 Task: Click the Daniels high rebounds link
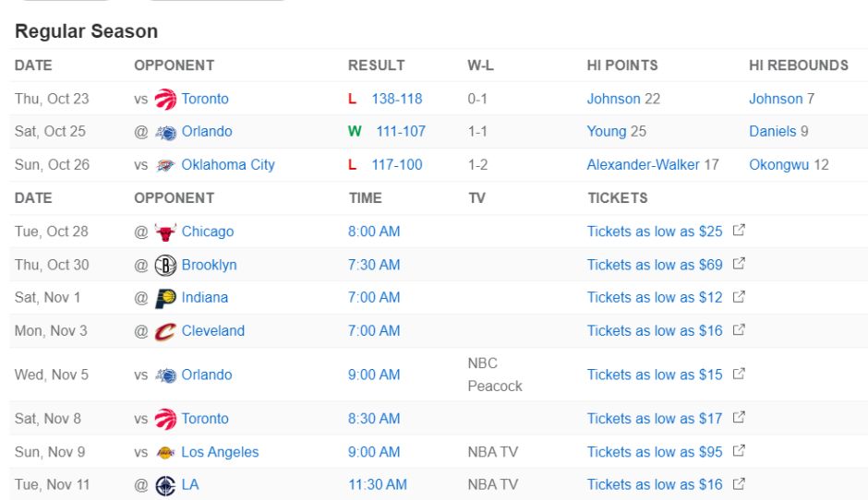coord(772,132)
